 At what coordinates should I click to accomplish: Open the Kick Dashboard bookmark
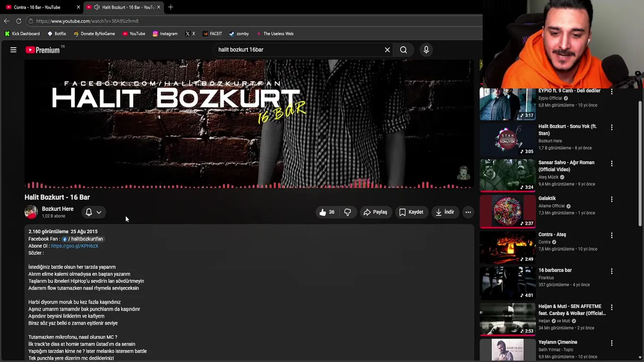tap(22, 34)
